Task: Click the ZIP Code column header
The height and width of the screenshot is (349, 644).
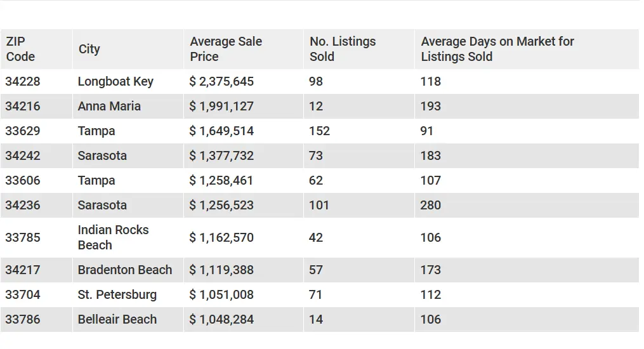Action: (36, 49)
